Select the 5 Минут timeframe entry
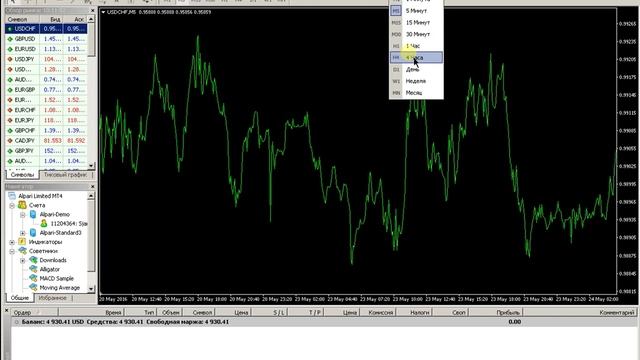The width and height of the screenshot is (640, 360). (416, 11)
